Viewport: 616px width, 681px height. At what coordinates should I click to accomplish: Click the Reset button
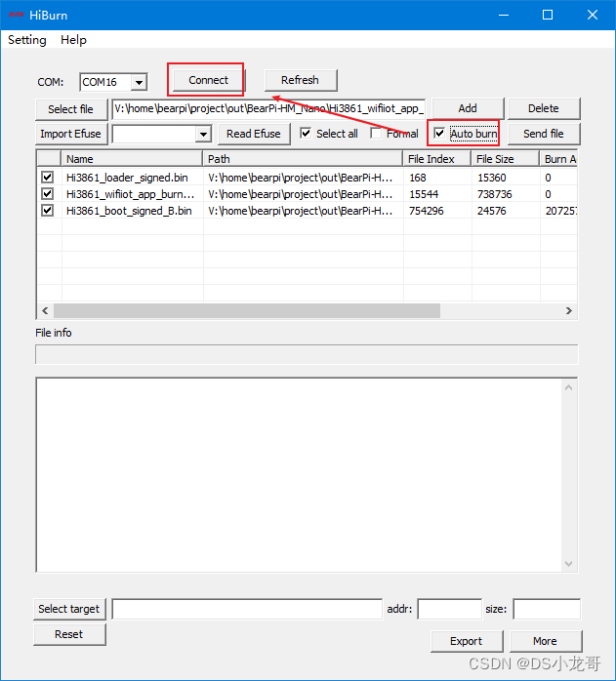point(69,634)
